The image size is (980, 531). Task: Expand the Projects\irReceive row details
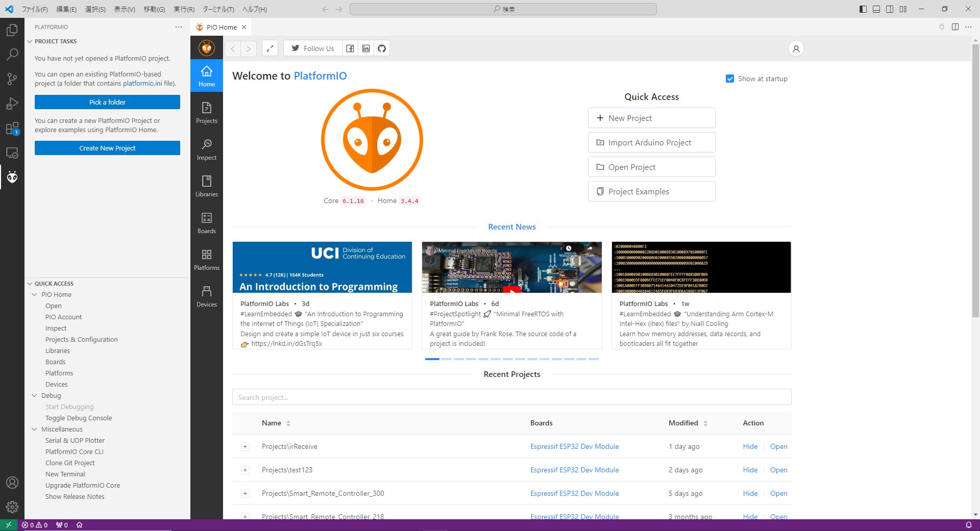[245, 447]
